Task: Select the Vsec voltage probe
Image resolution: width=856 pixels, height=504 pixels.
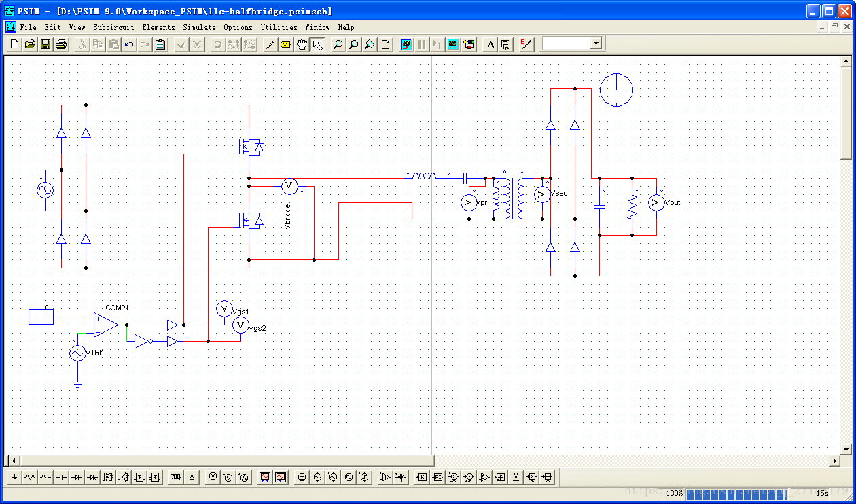Action: coord(542,194)
